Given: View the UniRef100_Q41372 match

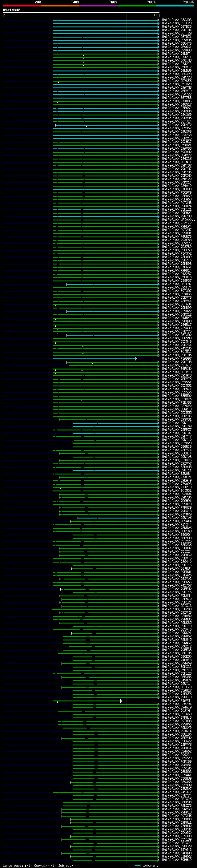Looking at the screenshot, I should click(177, 792).
